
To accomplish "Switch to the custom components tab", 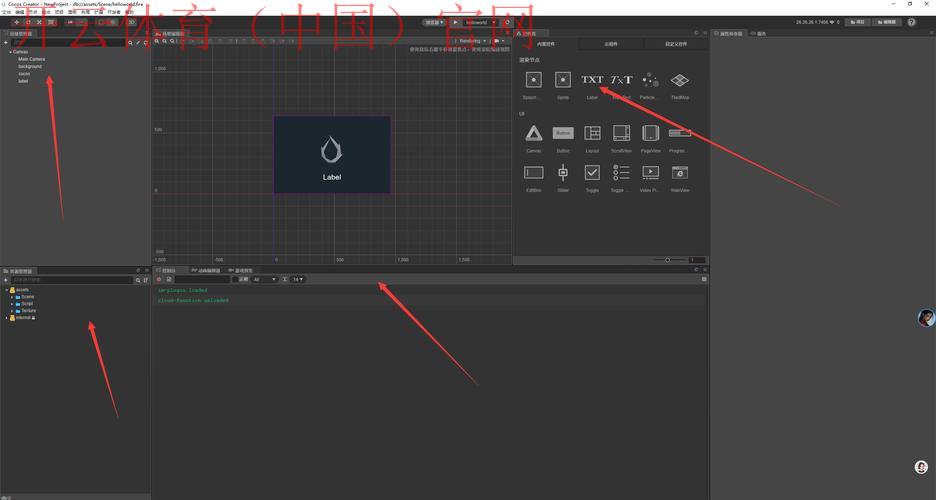I will (x=676, y=44).
